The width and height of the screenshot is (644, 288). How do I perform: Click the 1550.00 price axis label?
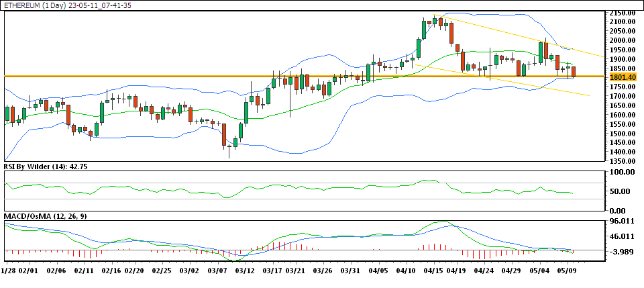pyautogui.click(x=623, y=124)
